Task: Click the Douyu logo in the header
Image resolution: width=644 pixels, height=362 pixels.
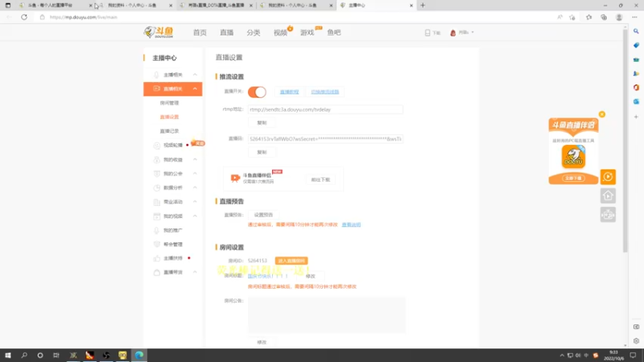Action: [159, 32]
